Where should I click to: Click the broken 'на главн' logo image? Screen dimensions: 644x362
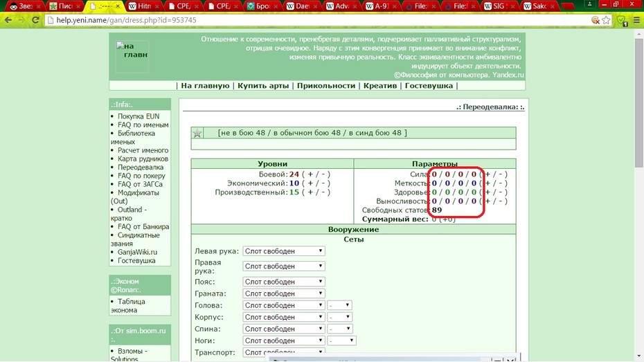click(x=132, y=56)
